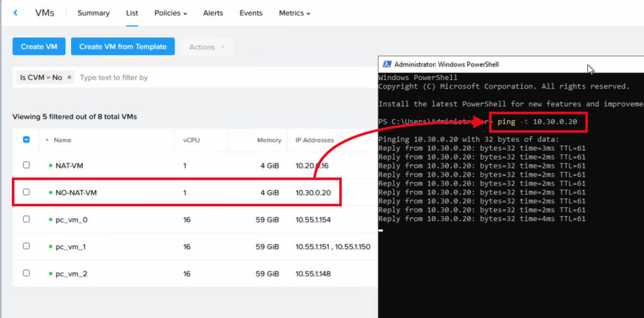Click Create VM from Template button
644x318 pixels.
(x=123, y=47)
